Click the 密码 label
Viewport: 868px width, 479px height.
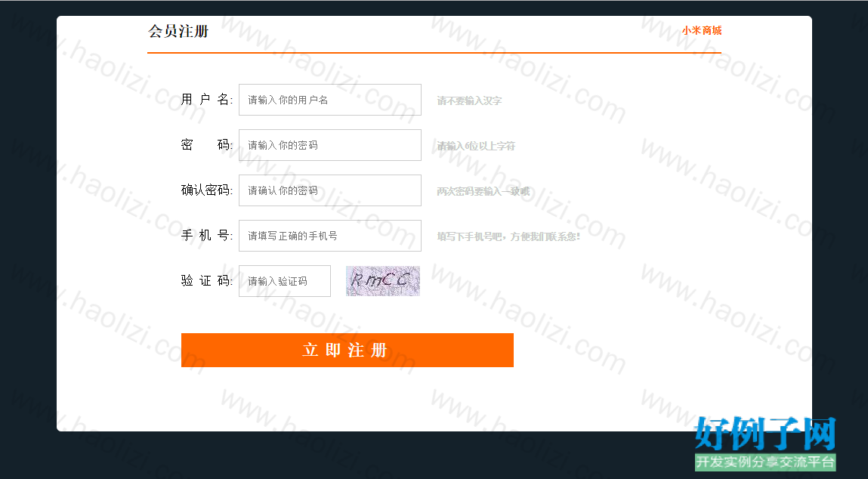[206, 145]
